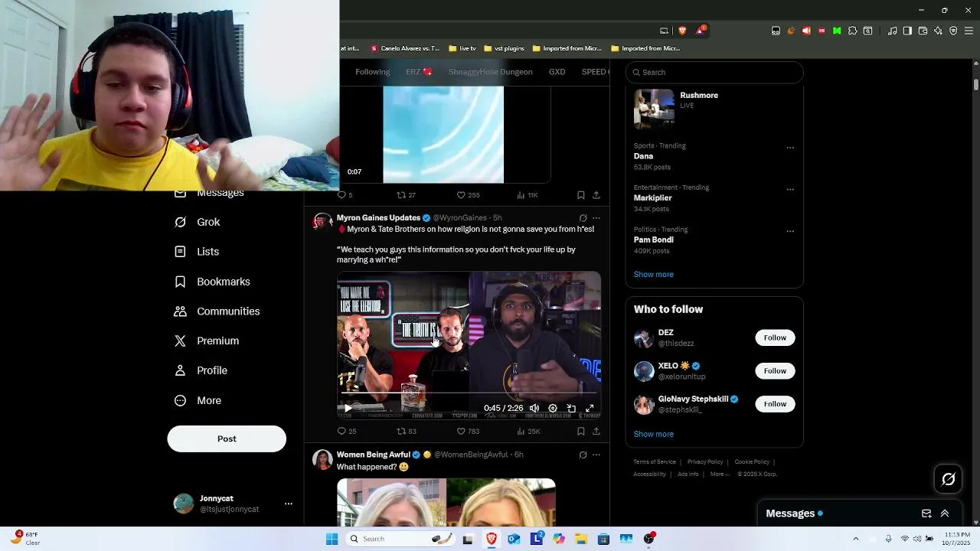Repost the top post with 27 reposts
The width and height of the screenshot is (980, 551).
406,195
